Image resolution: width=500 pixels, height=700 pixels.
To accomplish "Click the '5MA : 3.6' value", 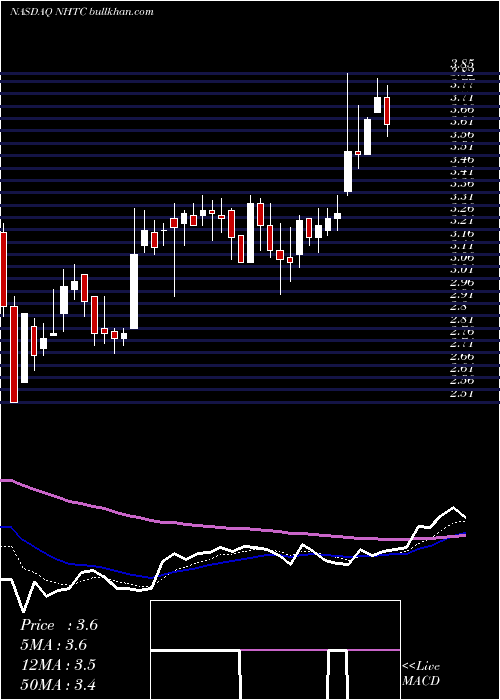I will (x=54, y=645).
